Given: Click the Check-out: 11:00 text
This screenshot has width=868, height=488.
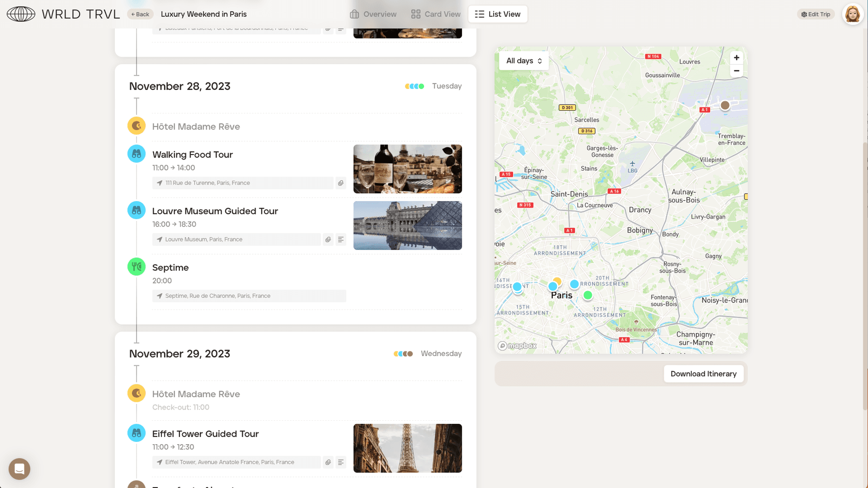Looking at the screenshot, I should click(181, 407).
